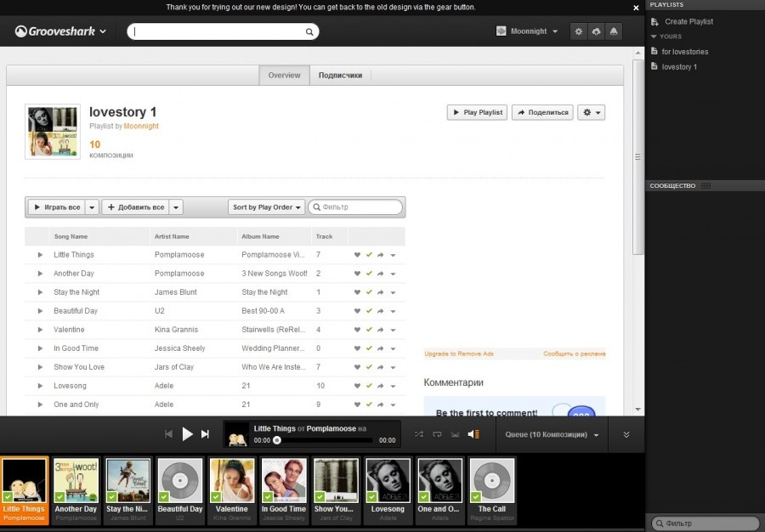Switch to the Подписчики tab
Viewport: 765px width, 532px height.
click(340, 76)
